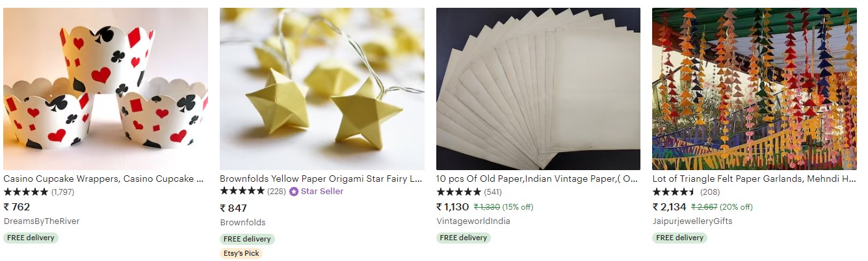
Task: Visit JaipurjewelleryGifts shop name
Action: (x=692, y=221)
